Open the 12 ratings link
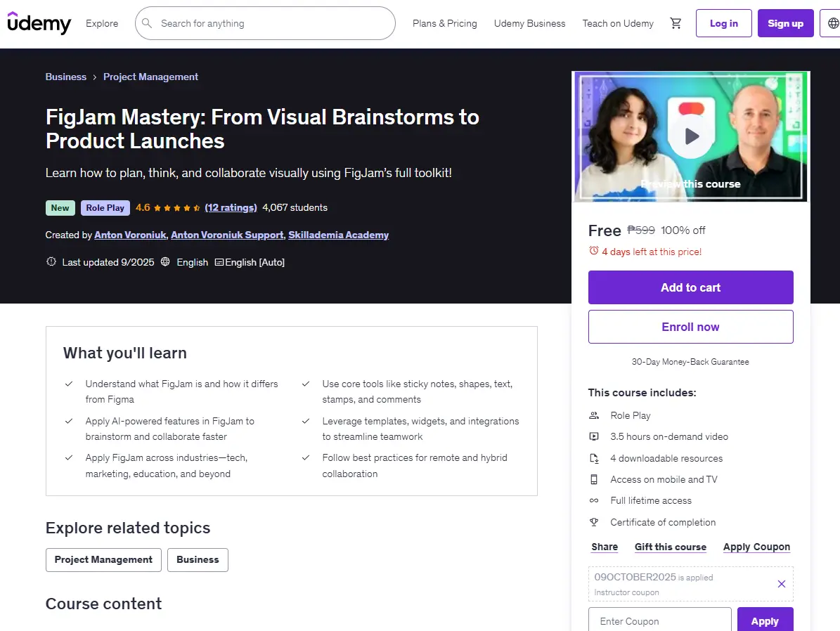The image size is (840, 631). (231, 207)
